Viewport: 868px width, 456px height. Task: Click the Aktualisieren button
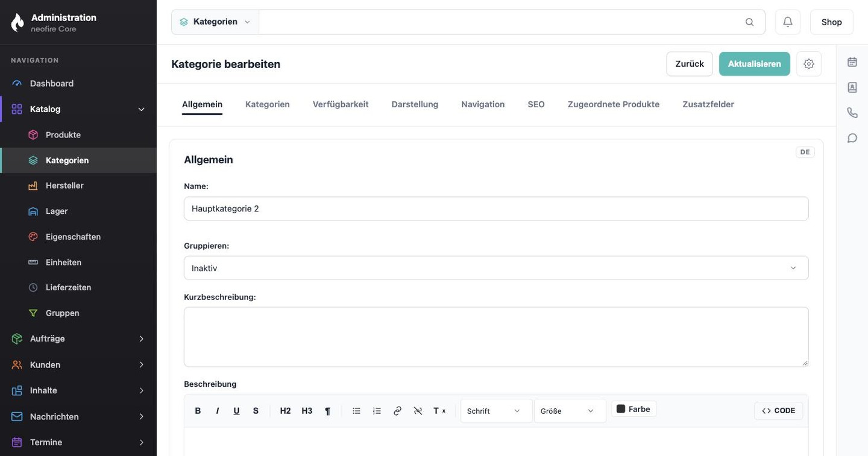pyautogui.click(x=755, y=64)
